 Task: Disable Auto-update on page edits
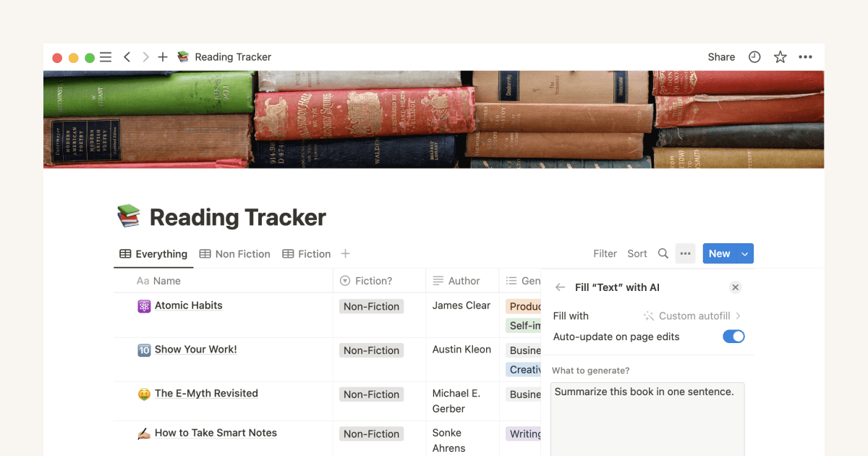pos(733,336)
